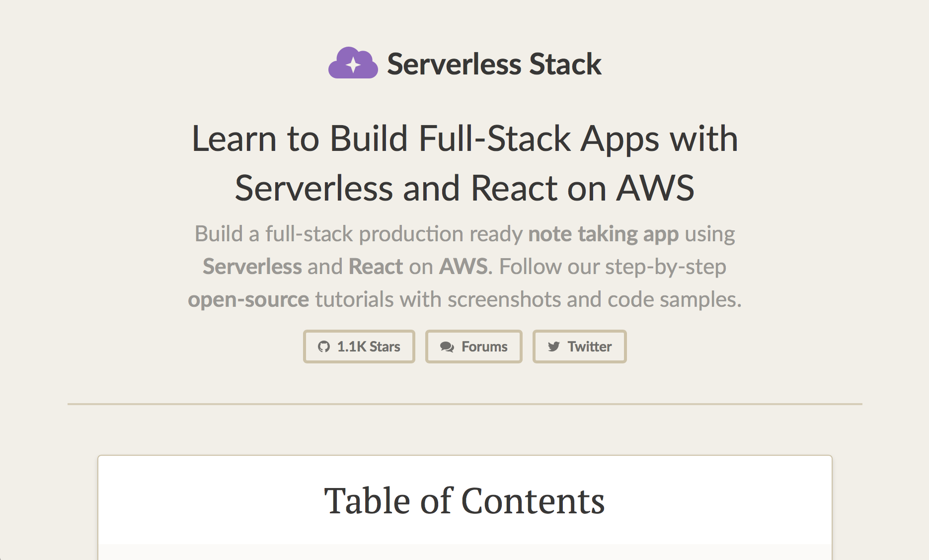Click the bold "React" word in the subtitle
This screenshot has height=560, width=929.
tap(376, 267)
